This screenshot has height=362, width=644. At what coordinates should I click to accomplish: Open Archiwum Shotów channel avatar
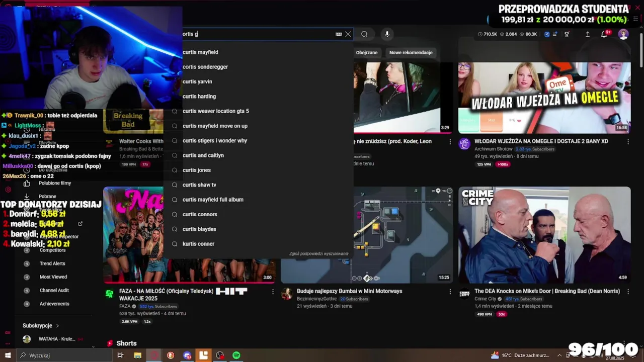464,144
